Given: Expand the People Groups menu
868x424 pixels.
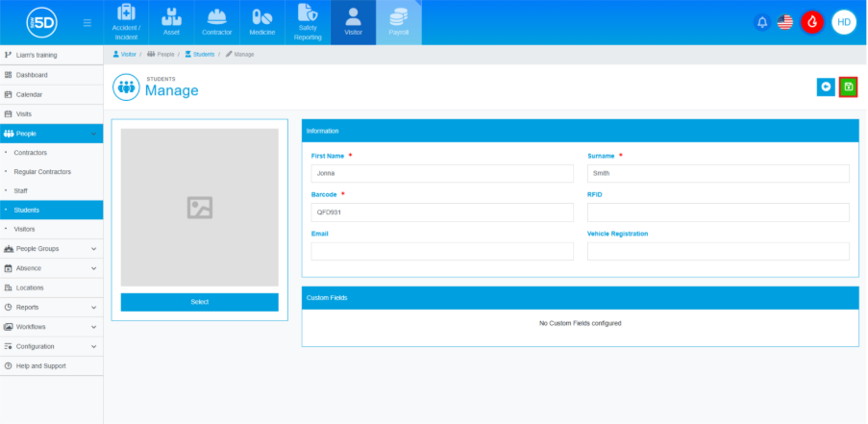Looking at the screenshot, I should coord(51,249).
